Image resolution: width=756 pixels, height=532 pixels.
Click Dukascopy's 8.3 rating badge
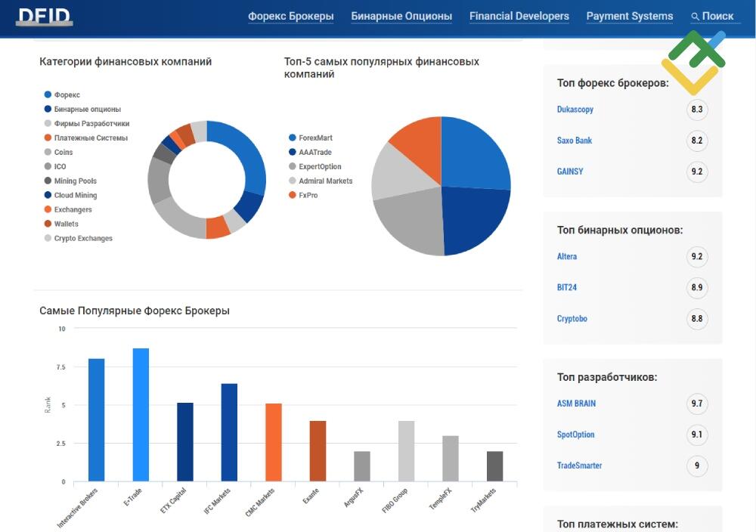click(x=697, y=110)
